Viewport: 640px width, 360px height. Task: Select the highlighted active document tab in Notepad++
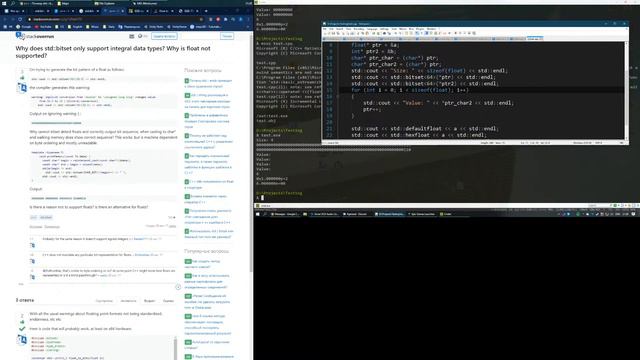click(535, 38)
